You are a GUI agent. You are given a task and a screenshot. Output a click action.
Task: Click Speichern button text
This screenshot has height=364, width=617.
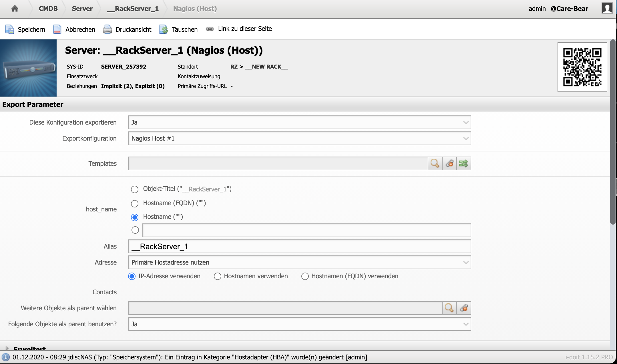(31, 29)
